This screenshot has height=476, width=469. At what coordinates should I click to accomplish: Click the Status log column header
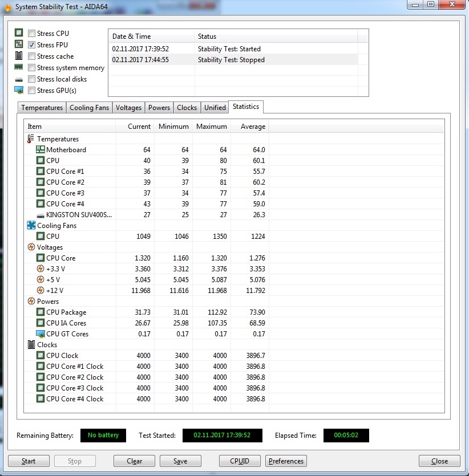click(x=276, y=36)
